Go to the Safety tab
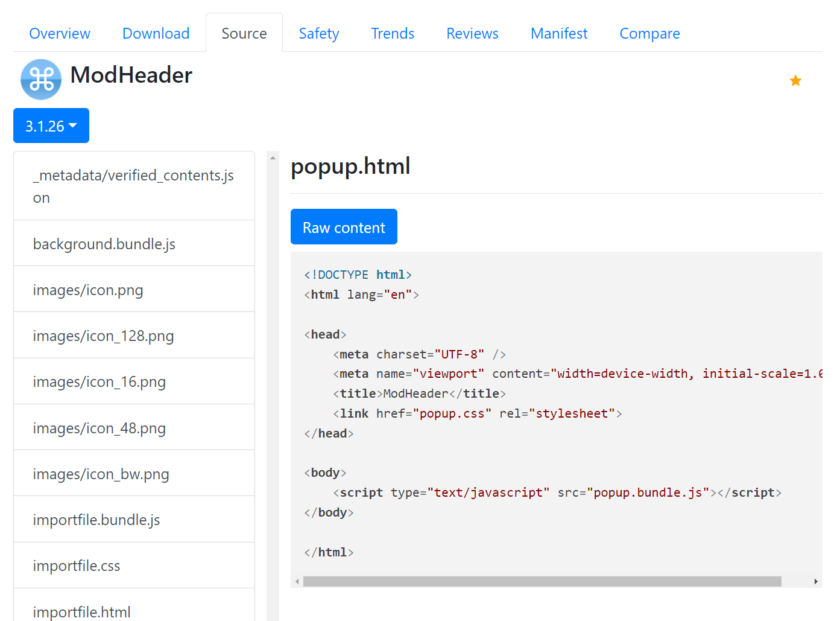This screenshot has width=840, height=621. click(x=319, y=33)
